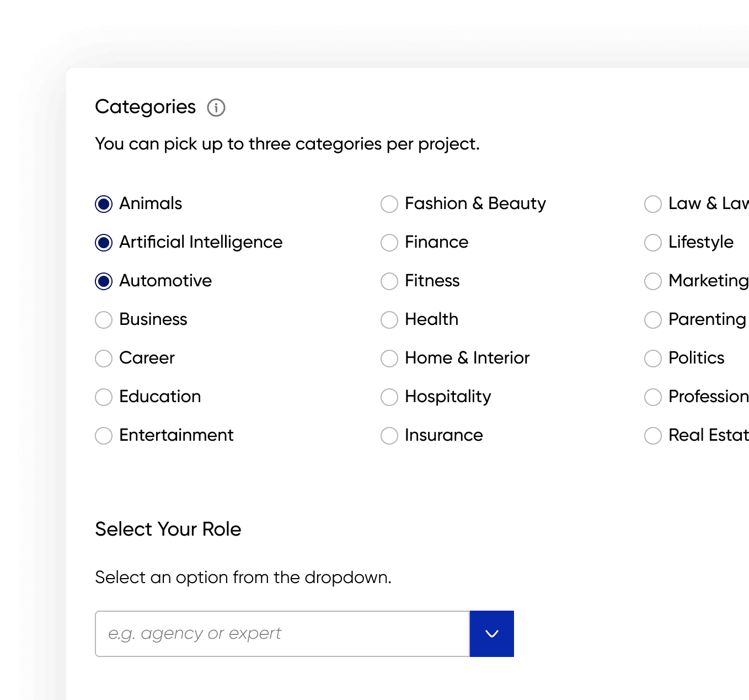This screenshot has height=700, width=749.
Task: Select the Hospitality option
Action: coord(389,397)
